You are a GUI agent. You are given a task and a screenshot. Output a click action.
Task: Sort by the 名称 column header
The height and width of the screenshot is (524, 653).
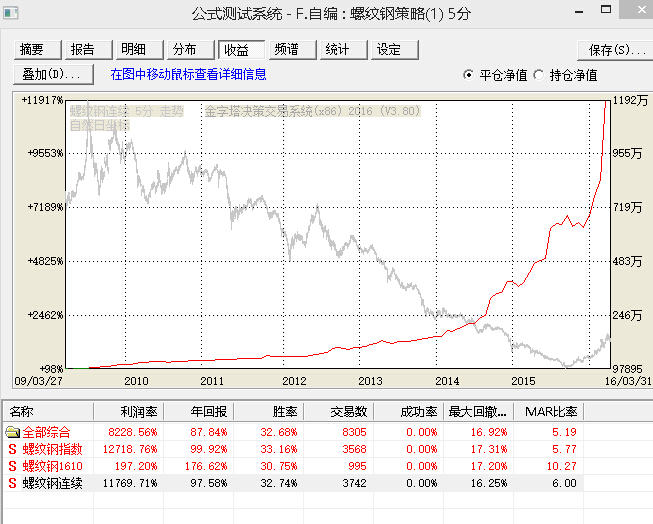(48, 412)
